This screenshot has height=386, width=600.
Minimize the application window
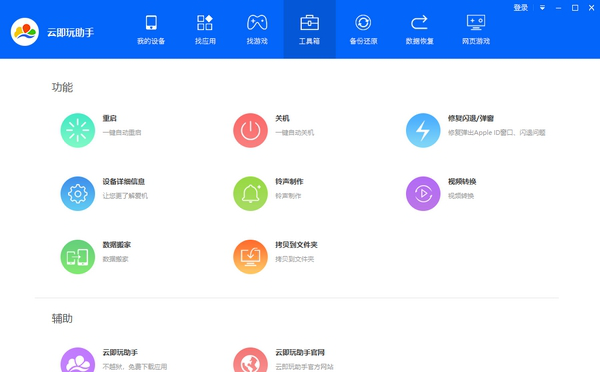click(x=559, y=8)
